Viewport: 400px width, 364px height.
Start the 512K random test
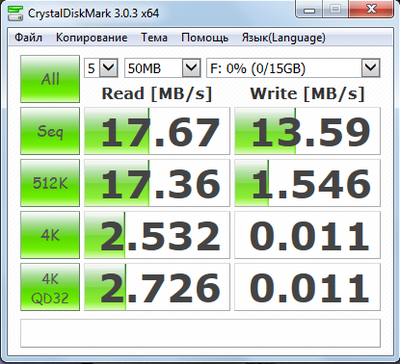click(x=50, y=183)
